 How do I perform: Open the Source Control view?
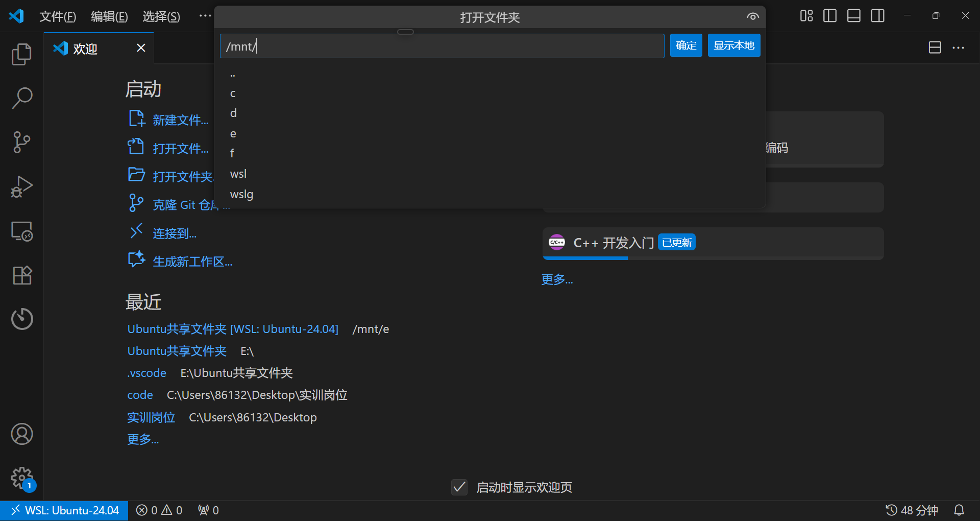point(21,142)
